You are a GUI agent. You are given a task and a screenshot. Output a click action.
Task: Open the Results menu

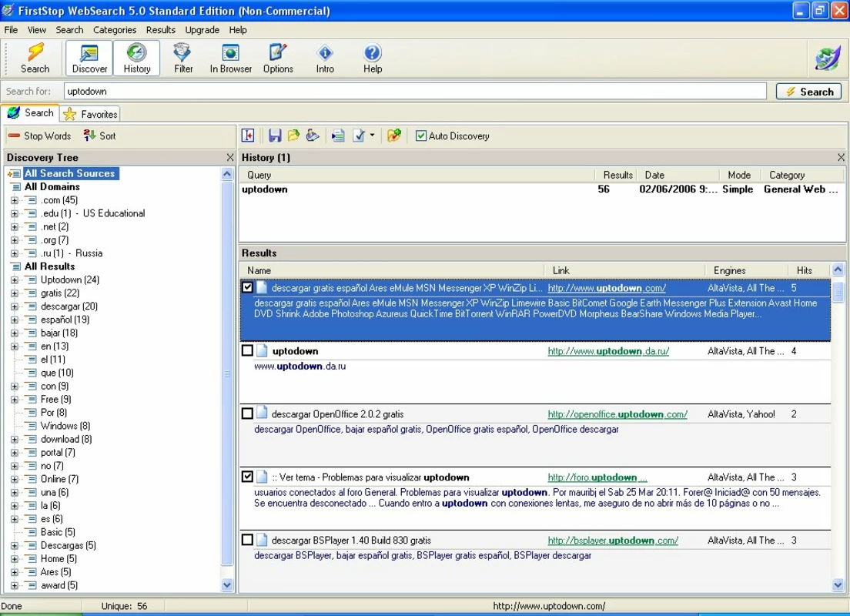pyautogui.click(x=161, y=30)
